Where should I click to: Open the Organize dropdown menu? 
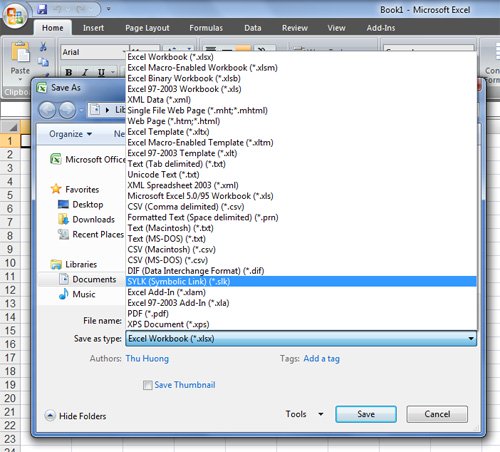tap(70, 134)
